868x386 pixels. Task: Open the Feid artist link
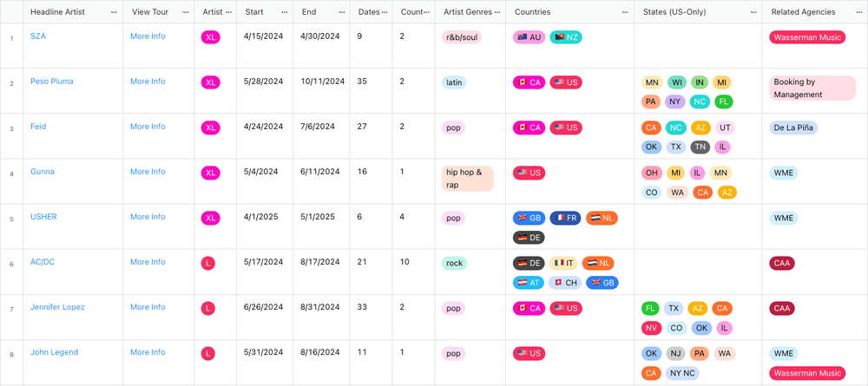[x=38, y=127]
